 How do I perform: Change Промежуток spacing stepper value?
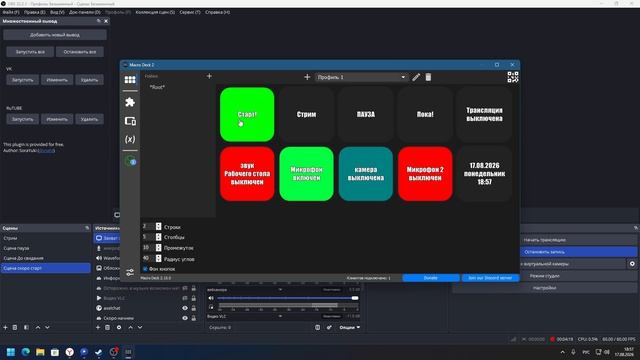158,248
